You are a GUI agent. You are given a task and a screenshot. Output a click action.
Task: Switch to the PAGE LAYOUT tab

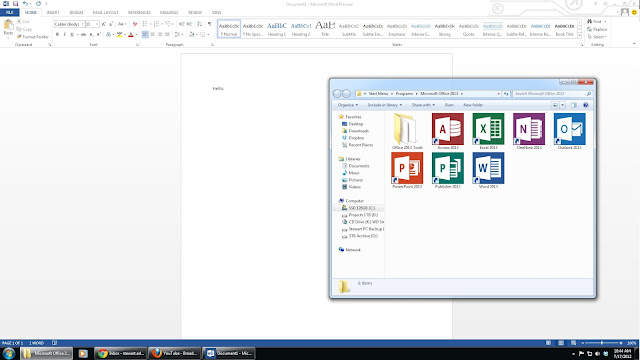pos(105,12)
